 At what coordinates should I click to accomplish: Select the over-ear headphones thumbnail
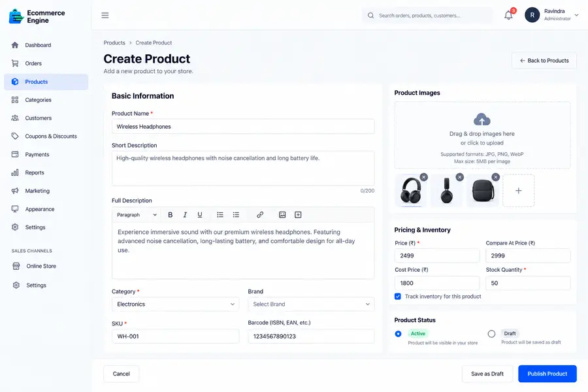pos(411,191)
